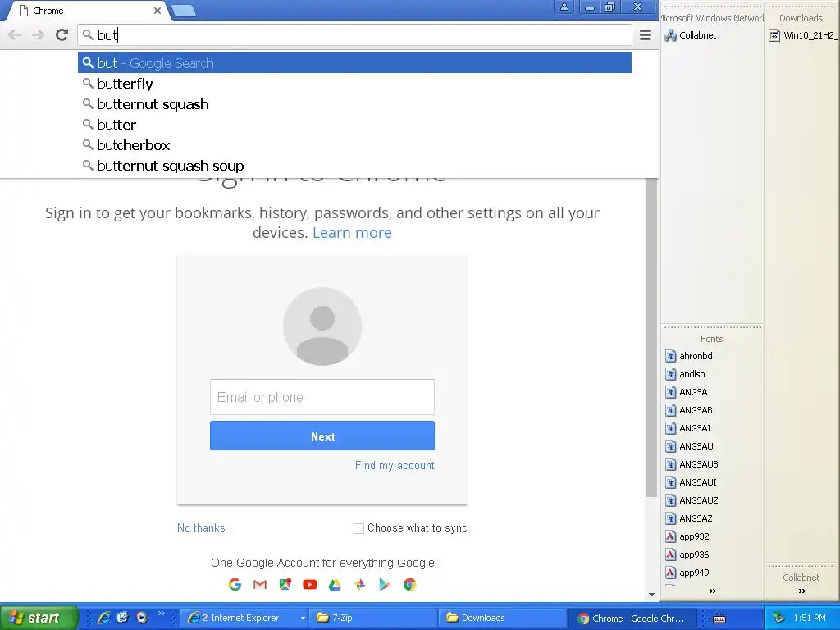Follow the 'Learn more' link
The height and width of the screenshot is (630, 840).
coord(352,232)
